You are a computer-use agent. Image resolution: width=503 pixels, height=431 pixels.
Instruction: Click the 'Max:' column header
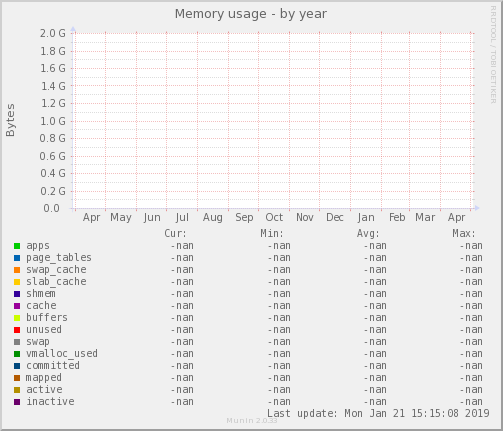[x=464, y=233]
